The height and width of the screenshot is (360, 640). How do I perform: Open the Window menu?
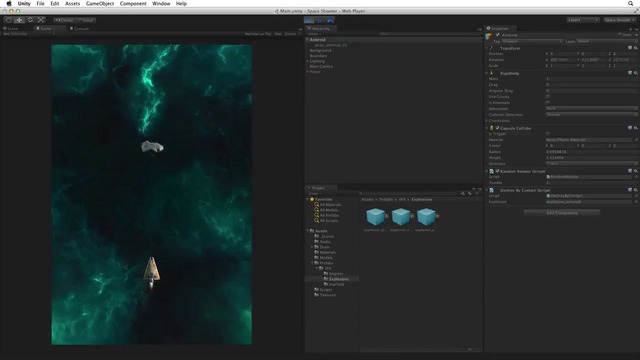click(161, 3)
